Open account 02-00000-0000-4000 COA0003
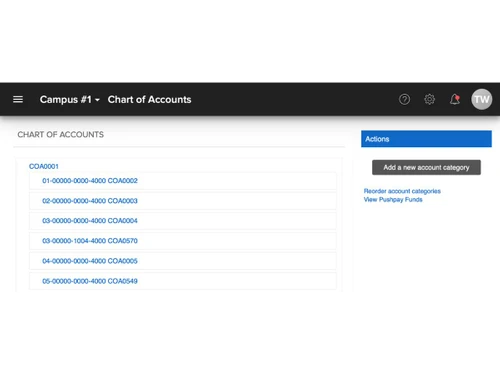This screenshot has width=500, height=375. [x=90, y=201]
